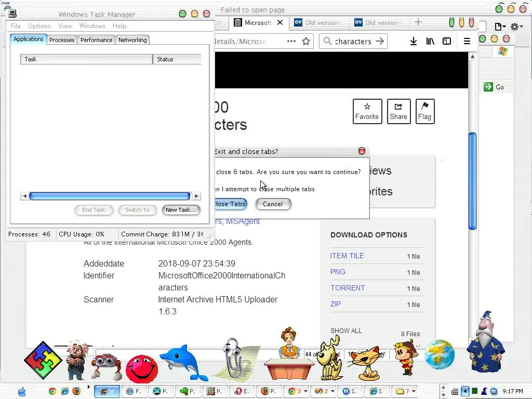
Task: Click the monkey king agent character
Action: pyautogui.click(x=406, y=357)
